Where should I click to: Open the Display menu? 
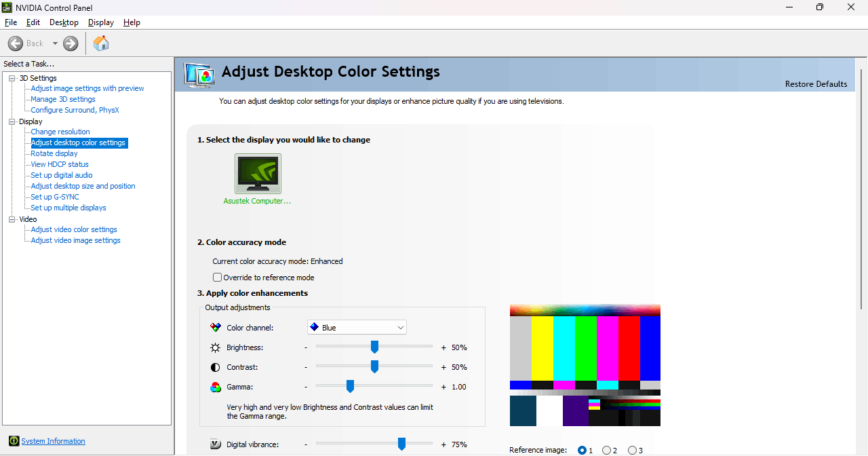(101, 22)
